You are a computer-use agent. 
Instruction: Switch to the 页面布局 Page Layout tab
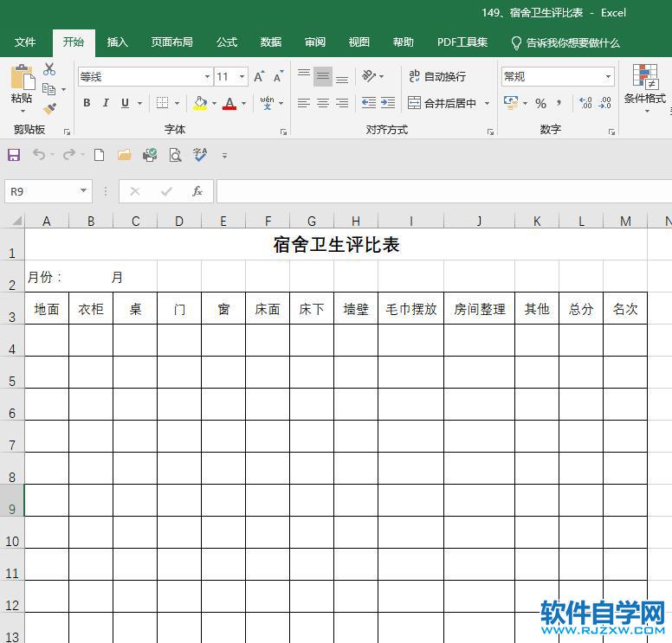pyautogui.click(x=171, y=42)
